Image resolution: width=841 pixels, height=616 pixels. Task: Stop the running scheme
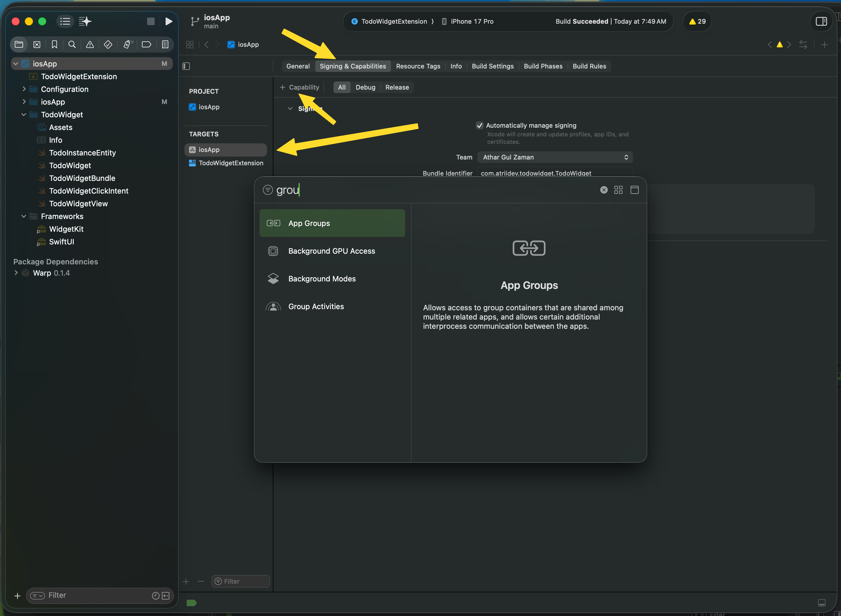point(151,21)
